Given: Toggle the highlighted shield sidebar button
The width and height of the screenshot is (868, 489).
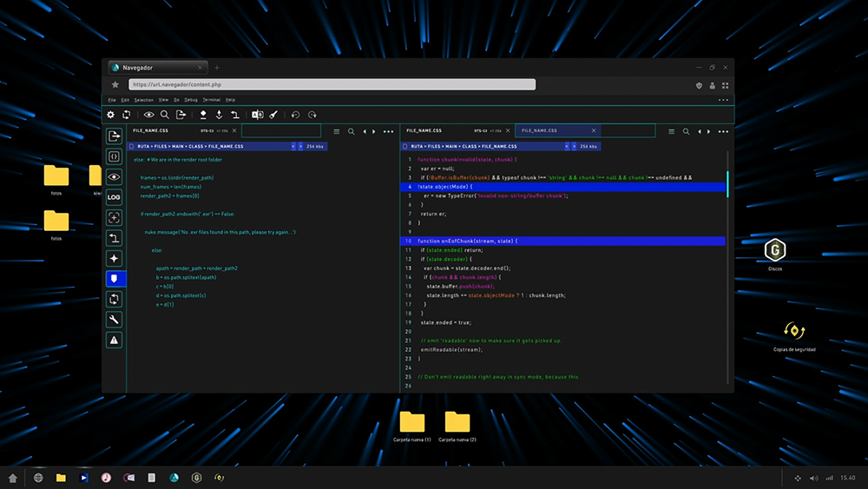Looking at the screenshot, I should 114,279.
